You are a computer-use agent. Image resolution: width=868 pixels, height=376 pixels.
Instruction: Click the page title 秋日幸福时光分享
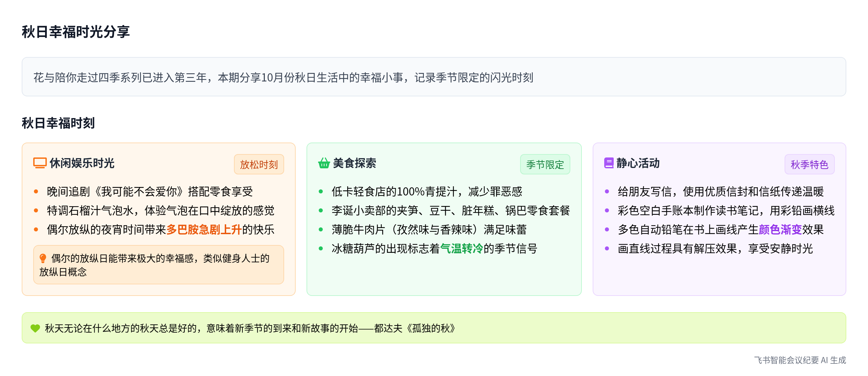76,32
